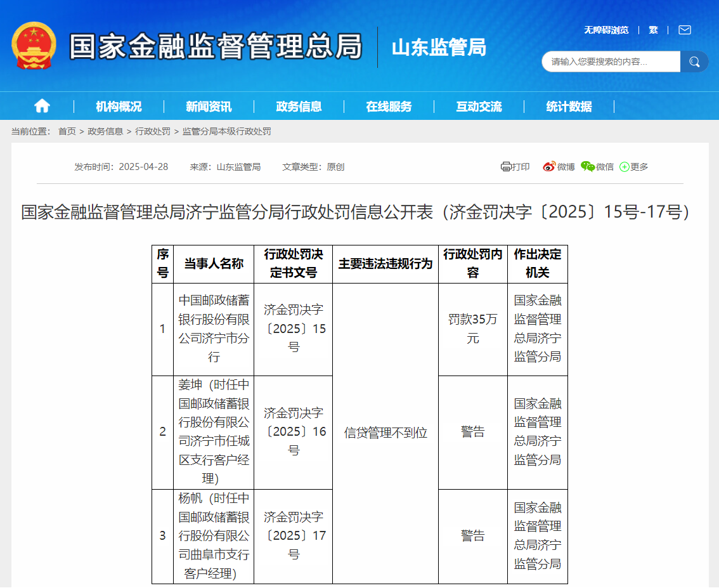Click the 中国邮政储蓄银行股份有限公司济宁市分行 cell

214,329
